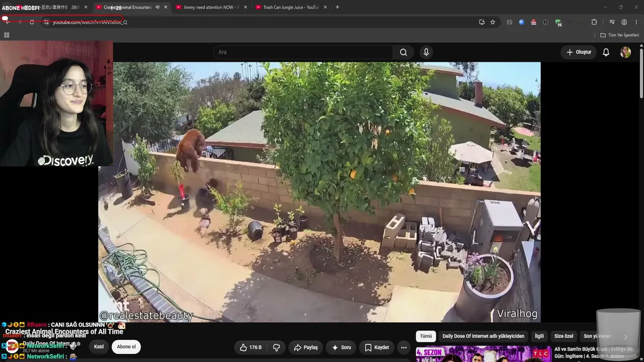Open Chrome extensions puzzle icon
This screenshot has width=644, height=362.
(x=594, y=22)
